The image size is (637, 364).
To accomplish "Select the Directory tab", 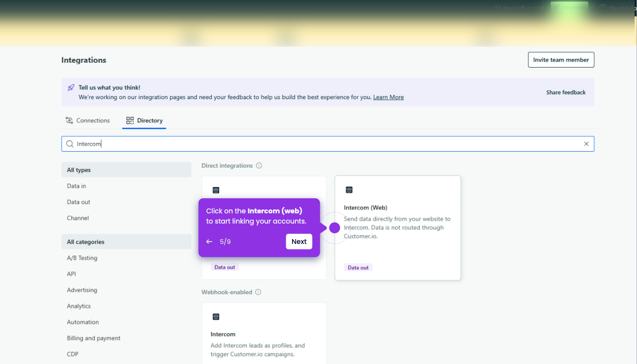I will coord(145,121).
